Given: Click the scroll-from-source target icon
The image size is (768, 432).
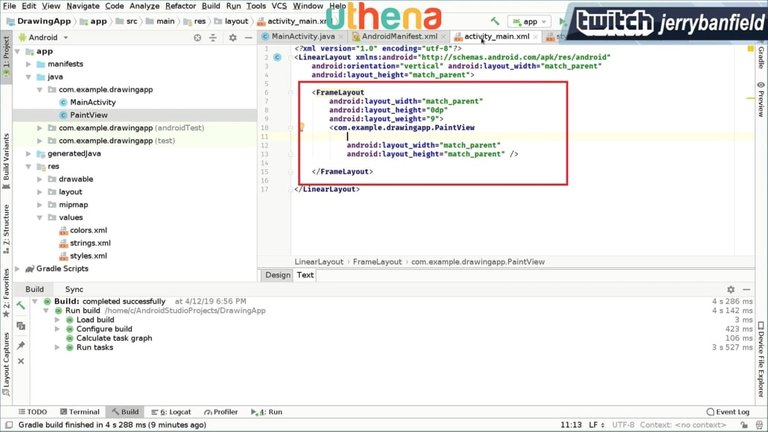Looking at the screenshot, I should [x=198, y=37].
